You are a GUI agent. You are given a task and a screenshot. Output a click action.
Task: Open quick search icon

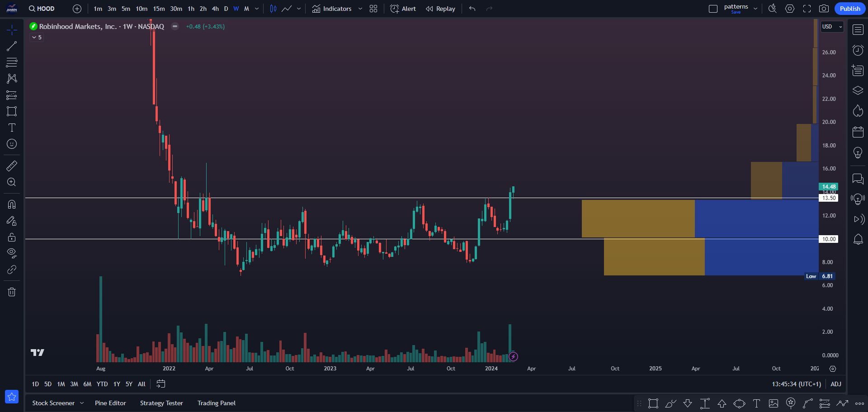[773, 9]
